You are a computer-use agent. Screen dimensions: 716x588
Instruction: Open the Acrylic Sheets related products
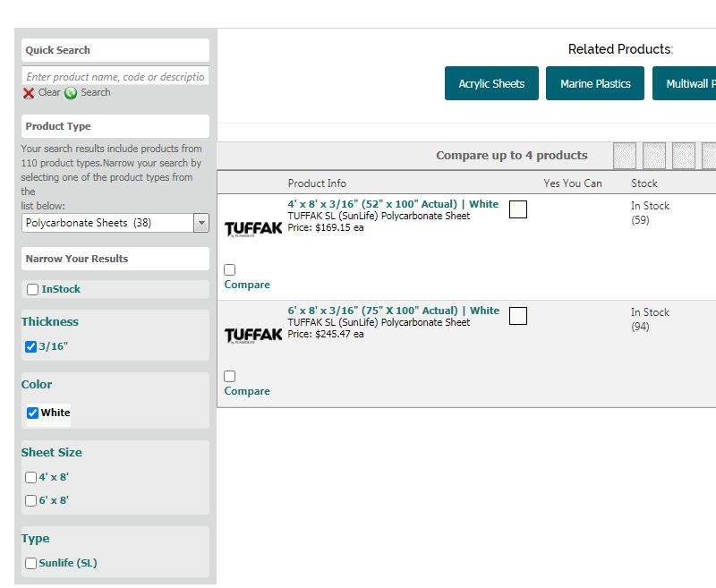[x=491, y=83]
